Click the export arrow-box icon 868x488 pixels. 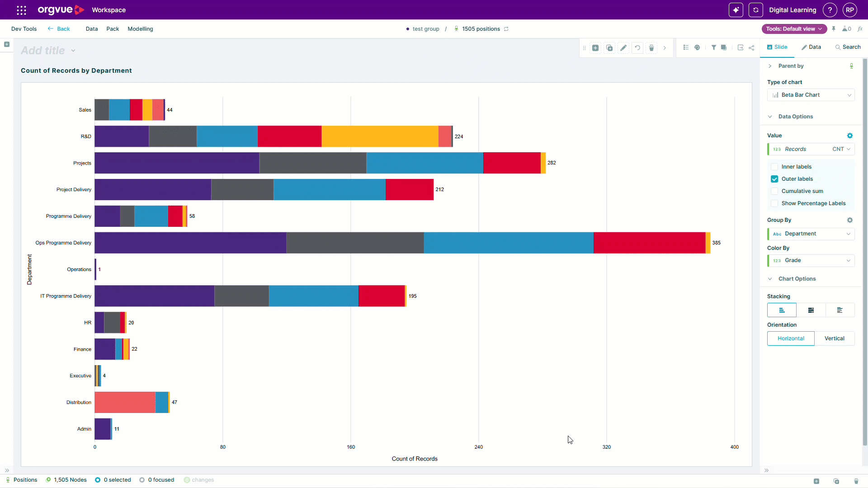point(741,47)
